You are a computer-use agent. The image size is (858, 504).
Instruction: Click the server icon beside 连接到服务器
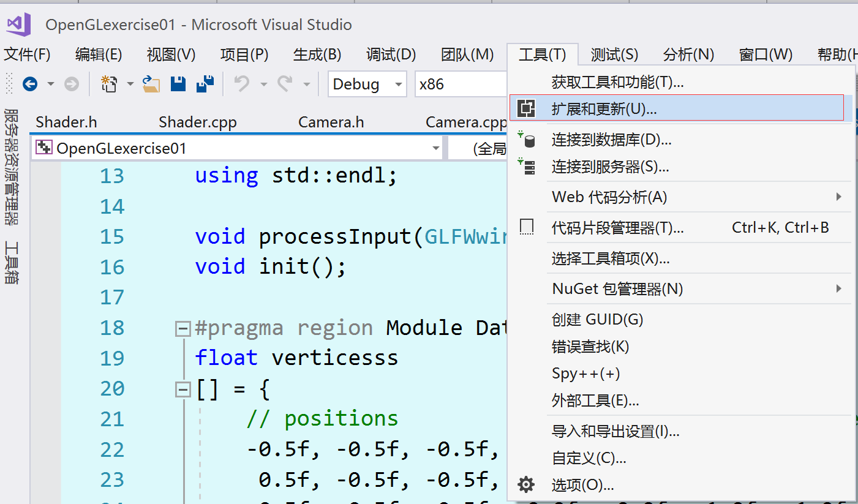pos(527,166)
